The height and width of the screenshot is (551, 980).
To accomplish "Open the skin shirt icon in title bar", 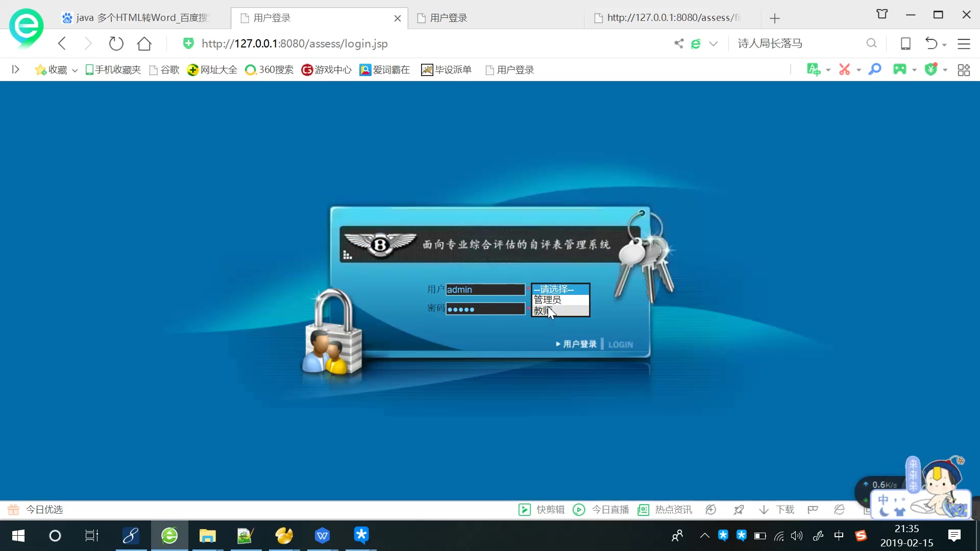I will tap(882, 14).
